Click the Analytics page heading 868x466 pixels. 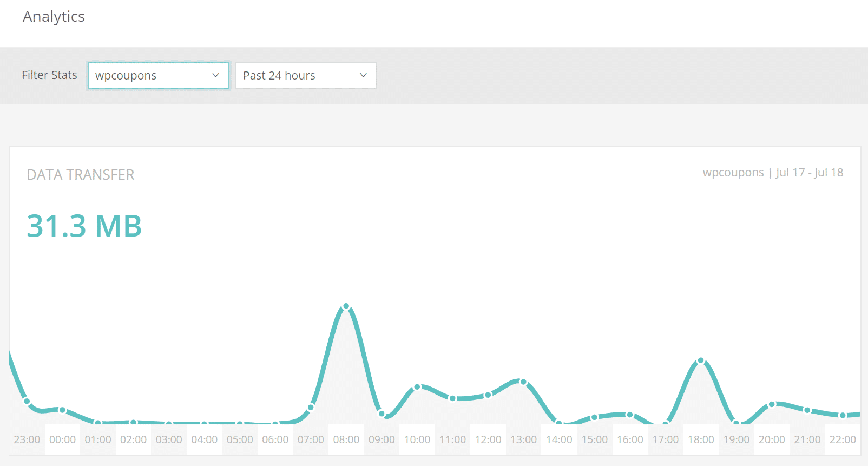(54, 17)
